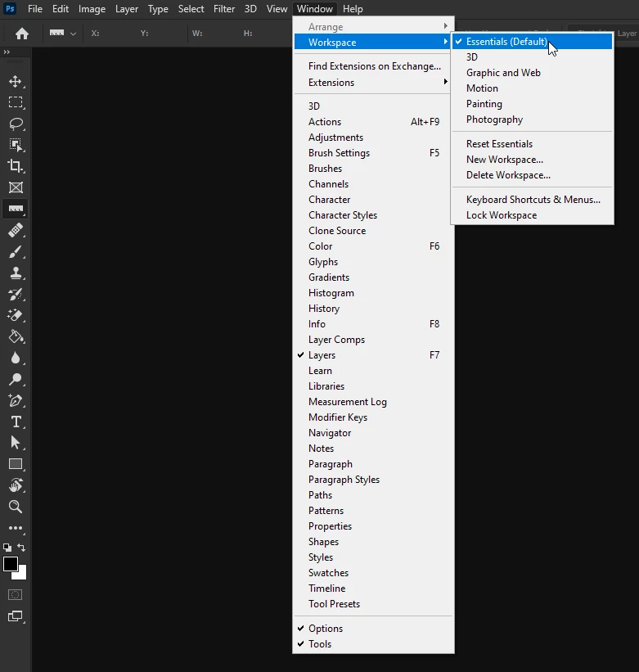Click Delete Workspace...

point(533,175)
